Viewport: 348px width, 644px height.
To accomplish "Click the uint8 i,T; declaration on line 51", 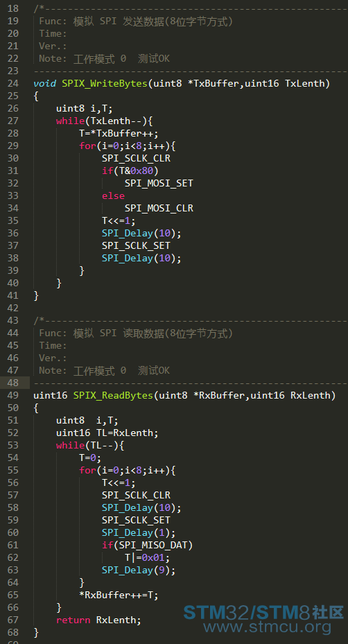I will point(87,421).
